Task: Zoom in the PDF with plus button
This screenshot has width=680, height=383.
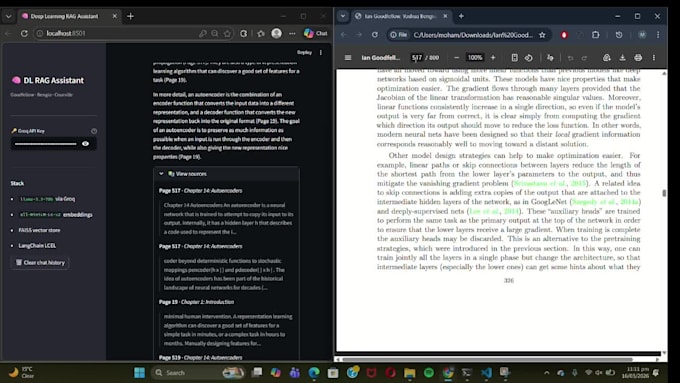Action: tap(493, 57)
